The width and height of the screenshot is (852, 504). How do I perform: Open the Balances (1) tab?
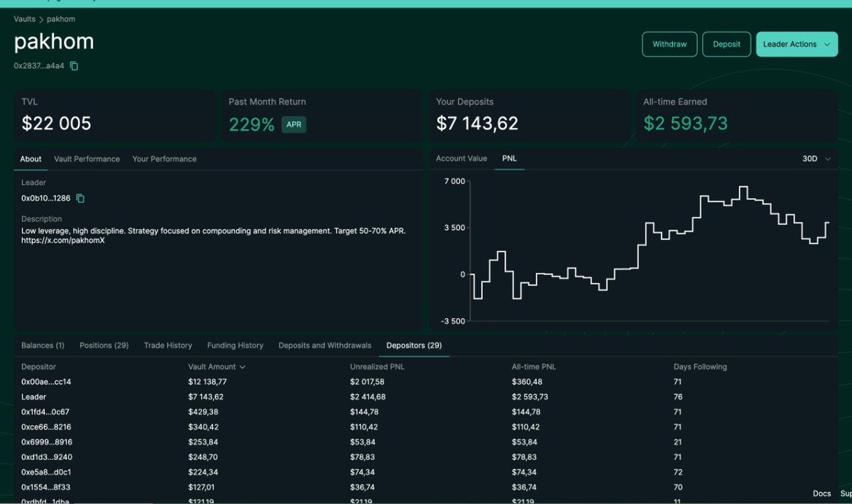tap(43, 346)
